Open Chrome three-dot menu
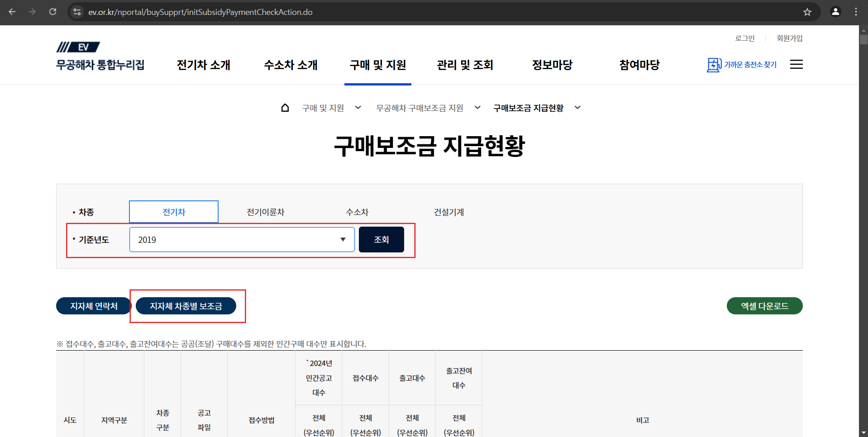The image size is (868, 437). tap(856, 12)
